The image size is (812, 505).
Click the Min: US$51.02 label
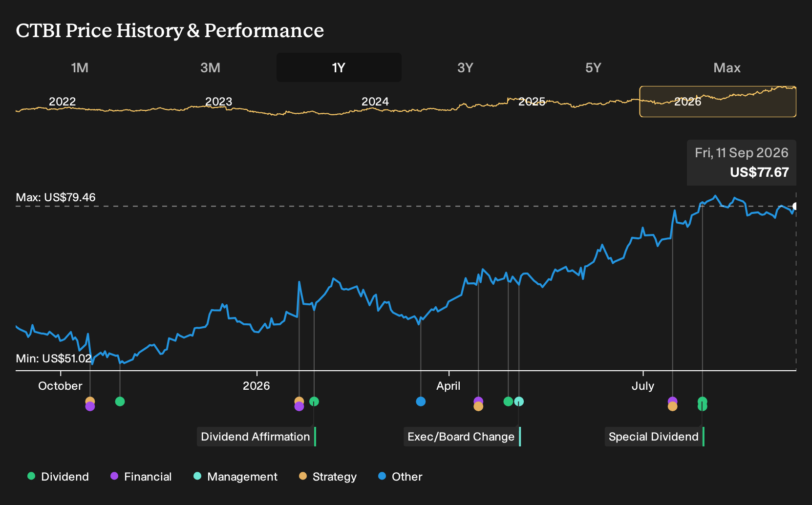click(x=54, y=358)
